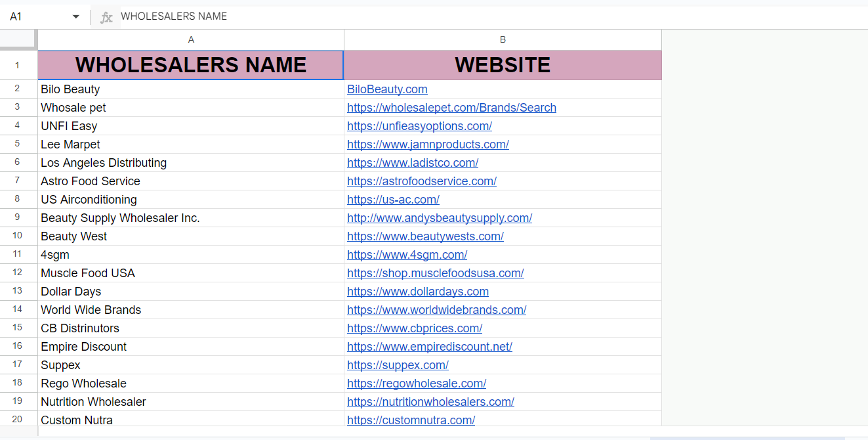This screenshot has width=868, height=440.
Task: Open the beautywests.com link
Action: [425, 236]
